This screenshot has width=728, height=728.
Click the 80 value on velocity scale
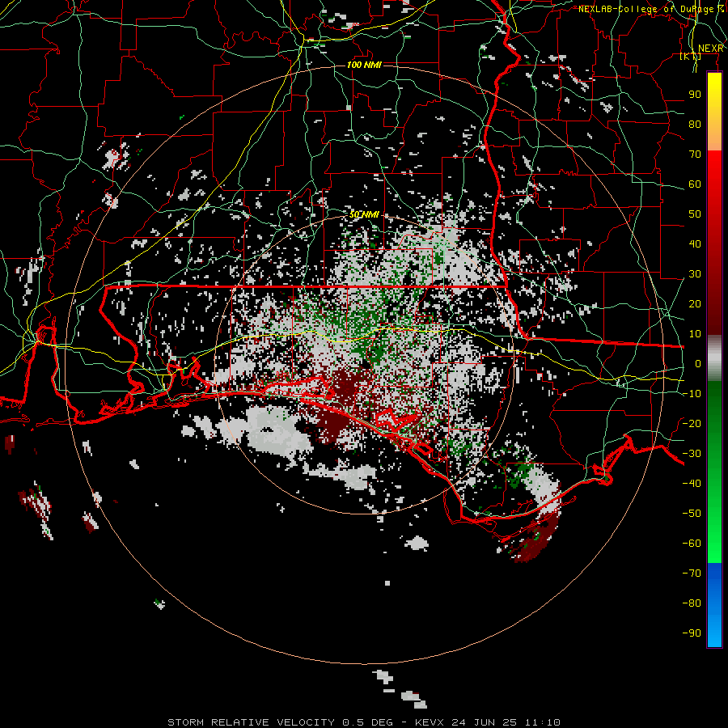[x=695, y=125]
